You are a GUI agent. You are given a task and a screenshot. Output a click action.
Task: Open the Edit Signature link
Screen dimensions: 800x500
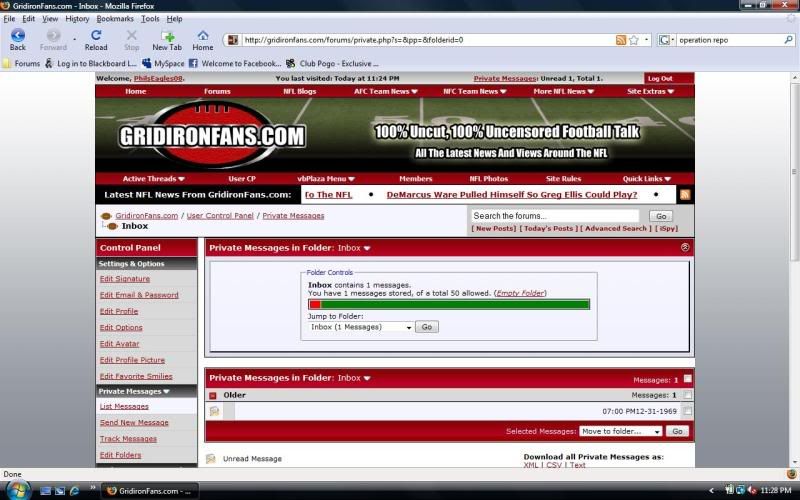(124, 279)
